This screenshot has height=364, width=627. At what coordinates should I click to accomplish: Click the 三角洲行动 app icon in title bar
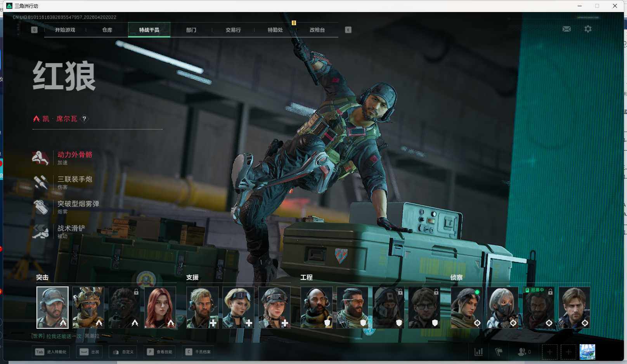9,6
